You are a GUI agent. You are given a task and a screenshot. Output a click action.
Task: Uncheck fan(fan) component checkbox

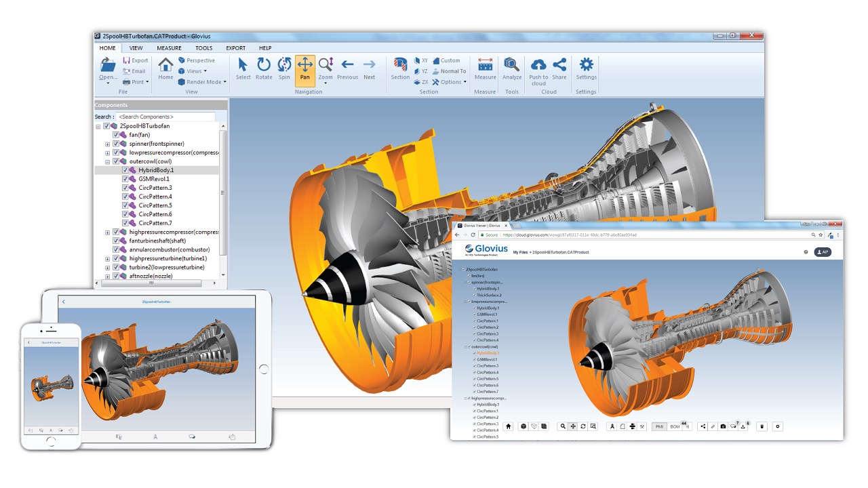click(116, 135)
